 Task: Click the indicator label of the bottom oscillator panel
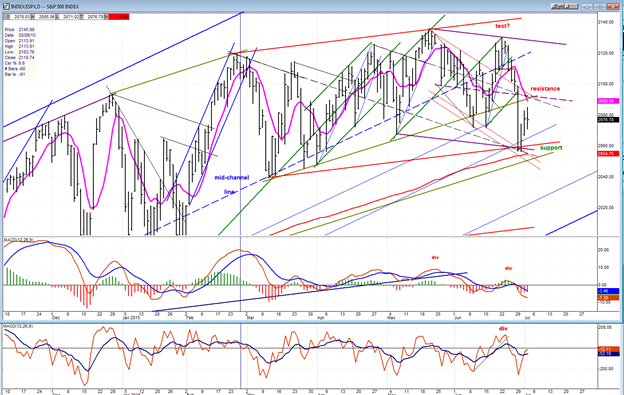pos(19,326)
